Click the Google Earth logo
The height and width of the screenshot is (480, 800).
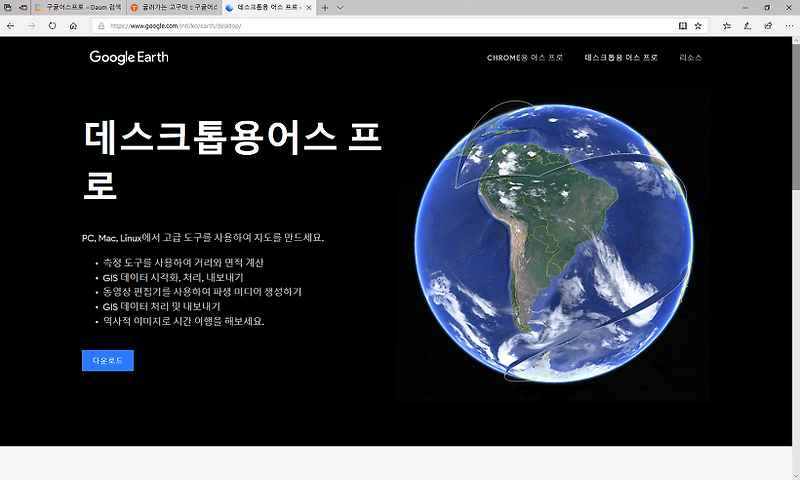click(129, 57)
